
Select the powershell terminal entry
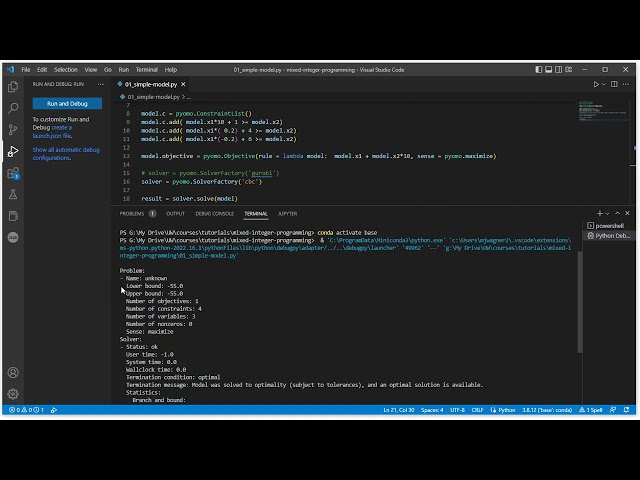609,226
